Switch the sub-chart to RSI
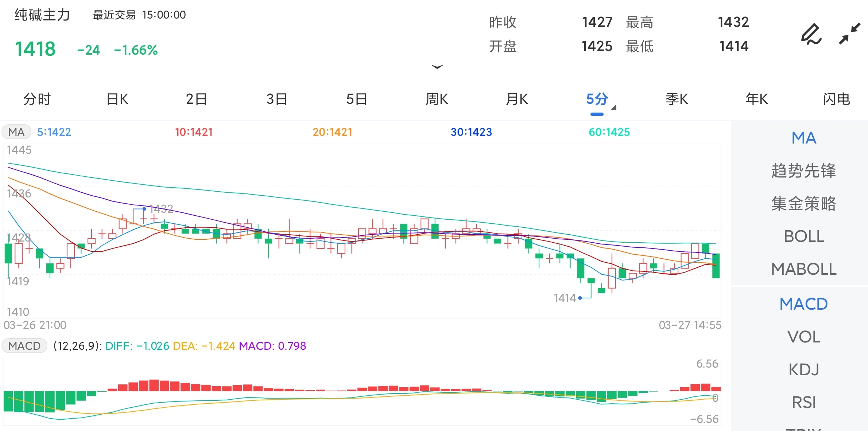This screenshot has height=431, width=868. [x=804, y=402]
